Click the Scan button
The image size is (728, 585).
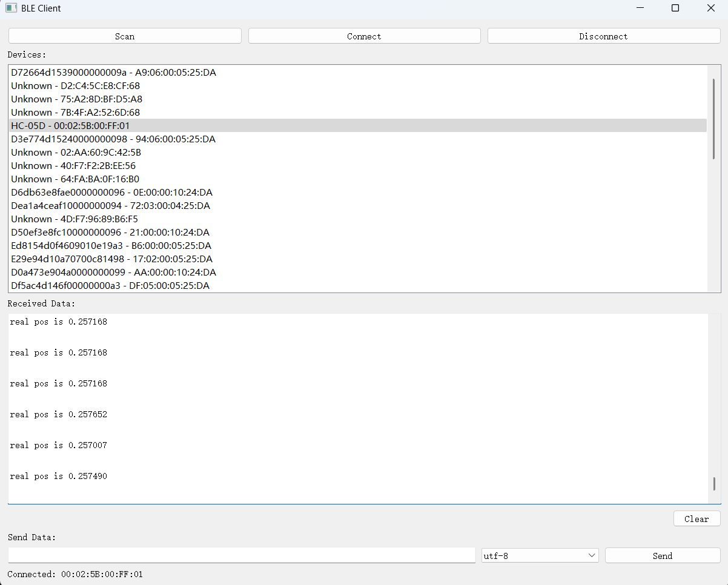(x=125, y=36)
